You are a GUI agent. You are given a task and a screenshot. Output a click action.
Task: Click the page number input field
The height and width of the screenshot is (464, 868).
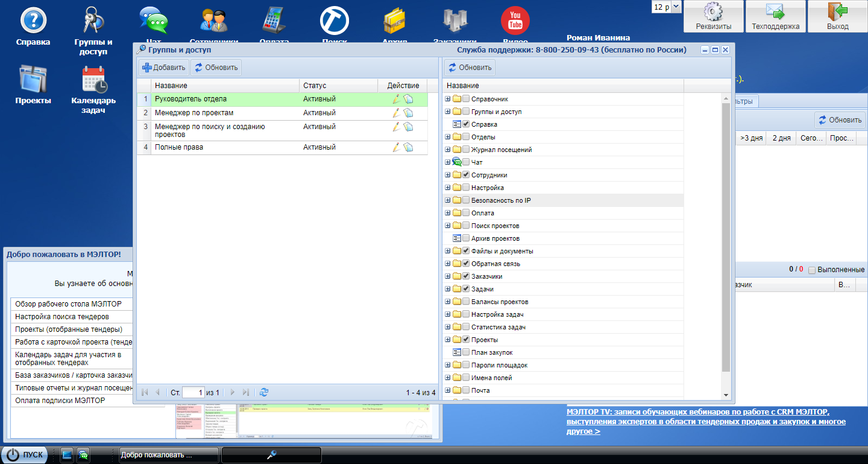(x=193, y=392)
